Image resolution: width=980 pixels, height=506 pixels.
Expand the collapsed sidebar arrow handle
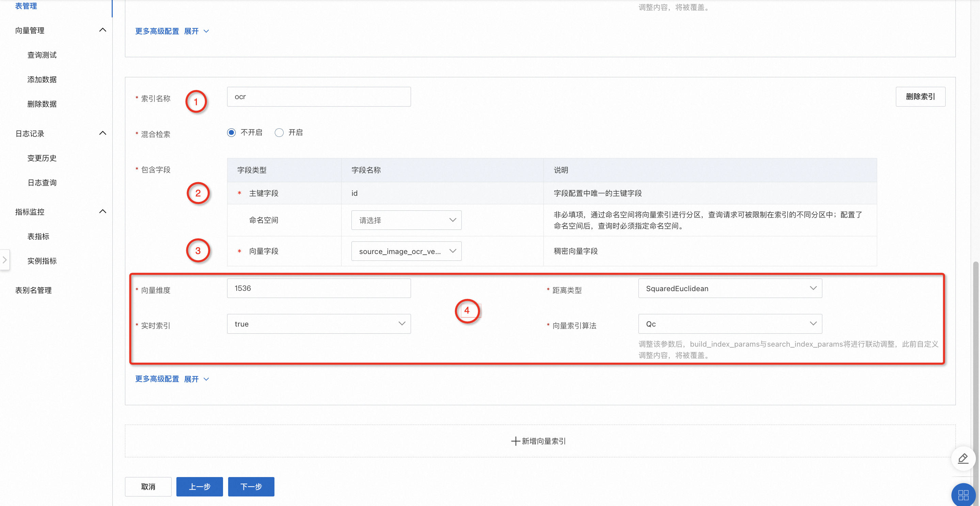tap(4, 260)
